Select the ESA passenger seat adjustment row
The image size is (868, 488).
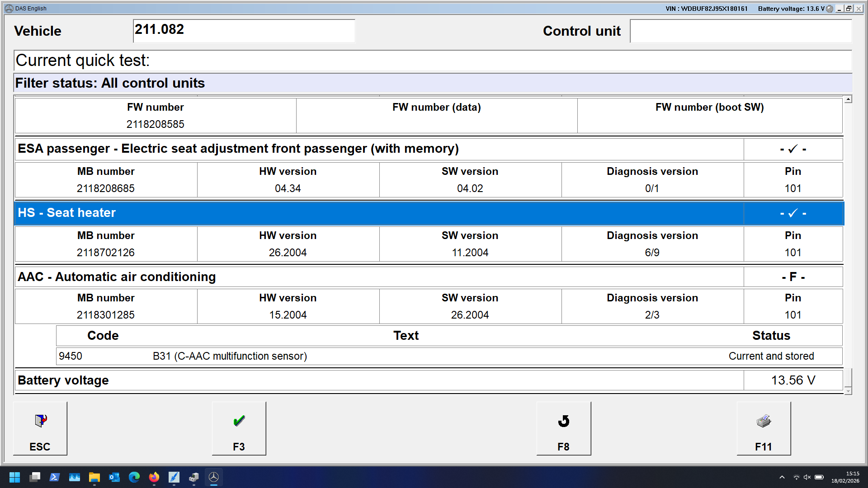coord(380,149)
